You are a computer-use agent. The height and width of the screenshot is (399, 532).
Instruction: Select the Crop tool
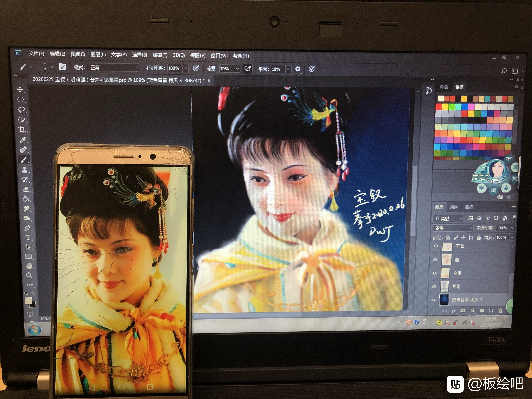tap(22, 130)
